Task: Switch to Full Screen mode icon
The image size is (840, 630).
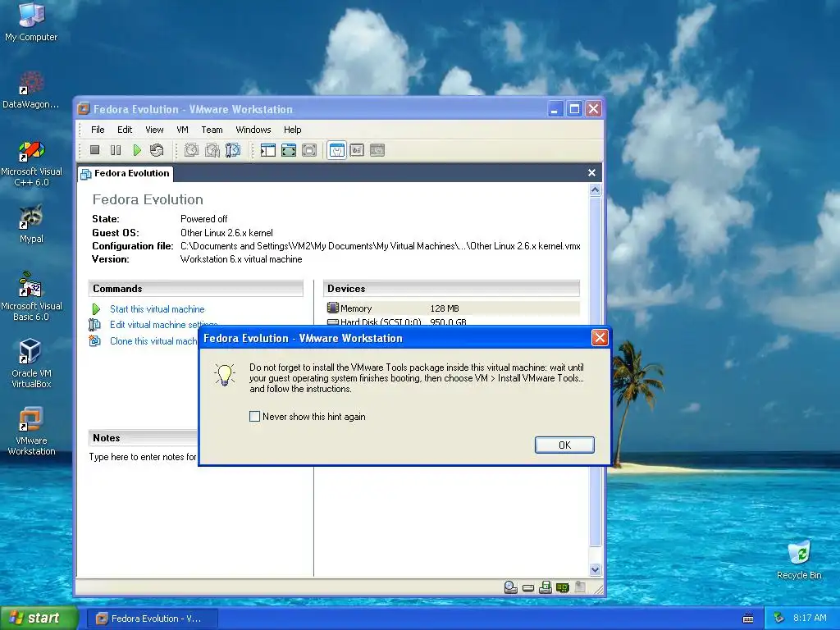Action: point(289,151)
